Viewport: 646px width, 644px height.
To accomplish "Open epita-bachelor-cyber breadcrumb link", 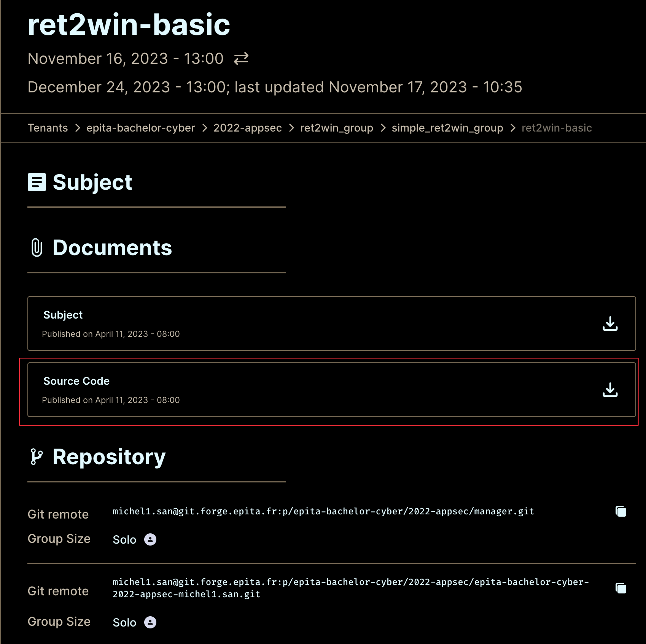I will [140, 128].
